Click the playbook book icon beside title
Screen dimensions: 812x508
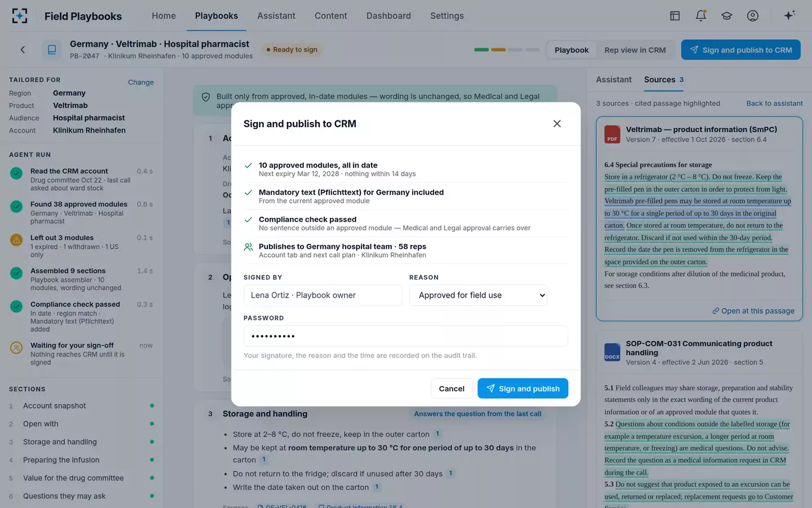pyautogui.click(x=52, y=50)
